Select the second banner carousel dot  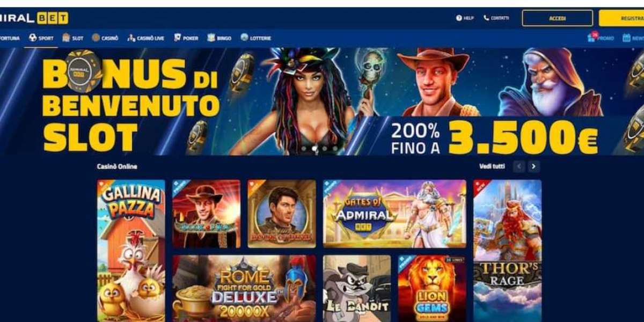click(314, 149)
